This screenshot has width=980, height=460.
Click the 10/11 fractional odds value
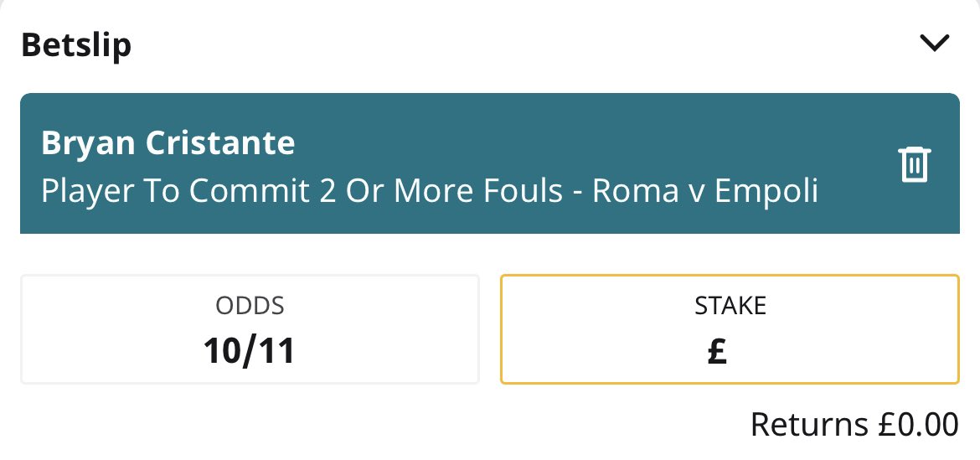[x=250, y=351]
